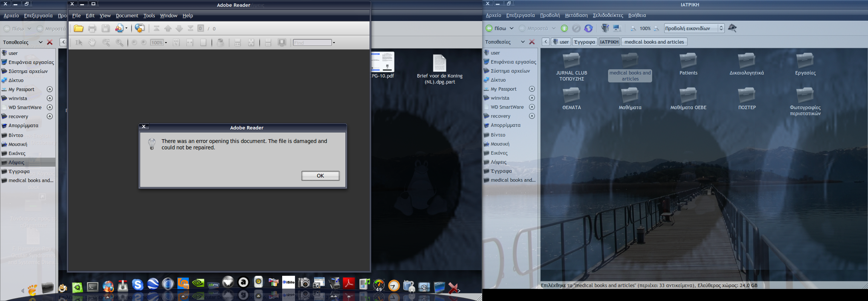Select the Patients folder in ΙΑΤΡΙΚΗ window
This screenshot has height=301, width=868.
[x=688, y=64]
